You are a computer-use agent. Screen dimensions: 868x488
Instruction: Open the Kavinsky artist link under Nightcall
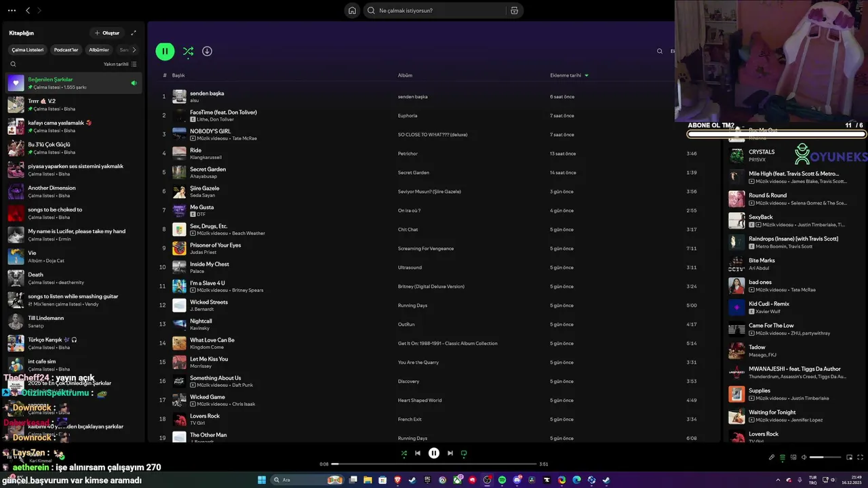coord(200,328)
